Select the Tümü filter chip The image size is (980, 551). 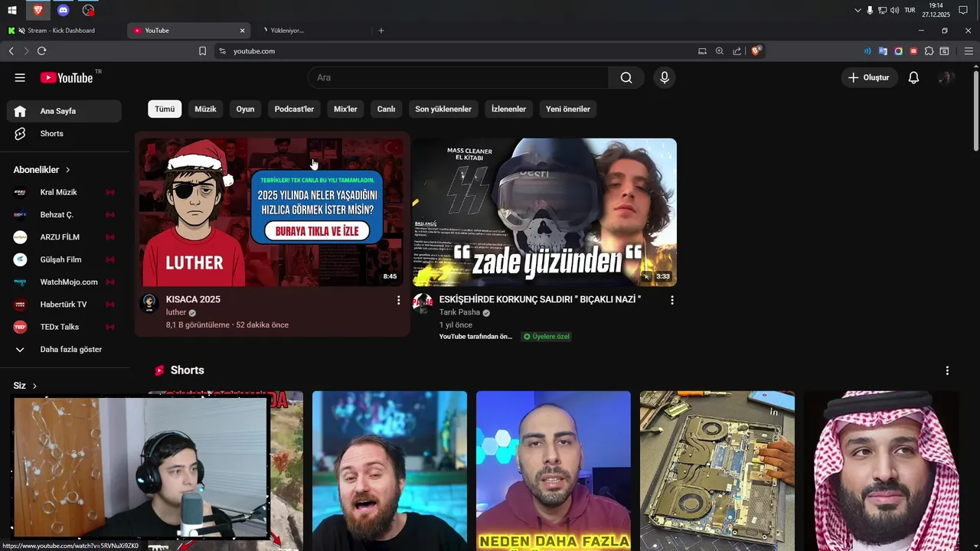point(165,109)
